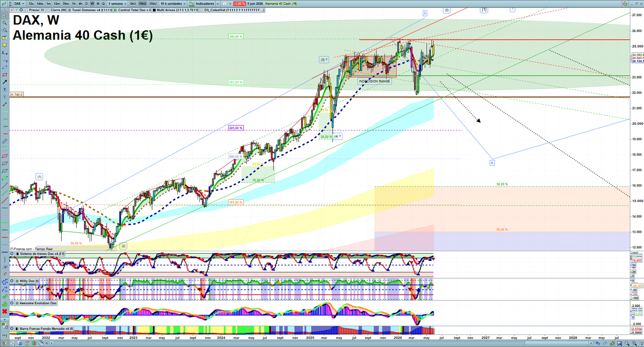Image resolution: width=644 pixels, height=347 pixels.
Task: Select the red ellipse drawing tool
Action: click(5, 156)
